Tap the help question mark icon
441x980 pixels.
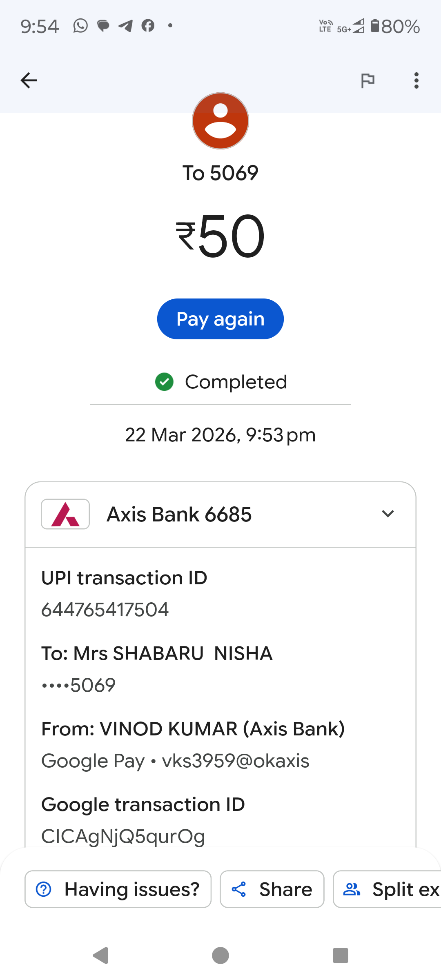(44, 889)
